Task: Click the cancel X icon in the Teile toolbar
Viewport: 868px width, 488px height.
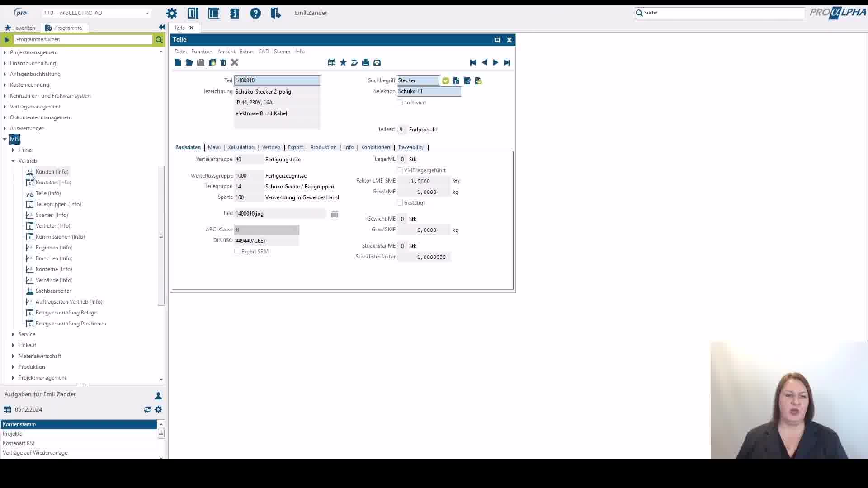Action: tap(235, 63)
